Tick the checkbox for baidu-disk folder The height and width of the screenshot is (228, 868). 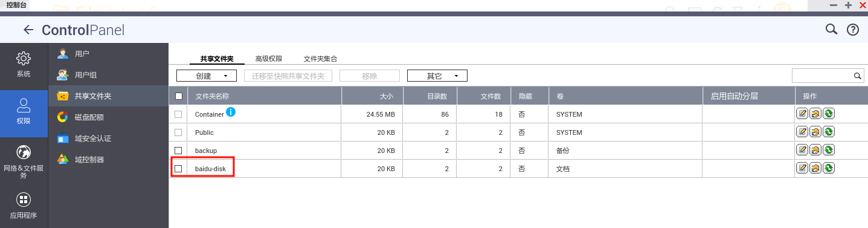click(178, 169)
